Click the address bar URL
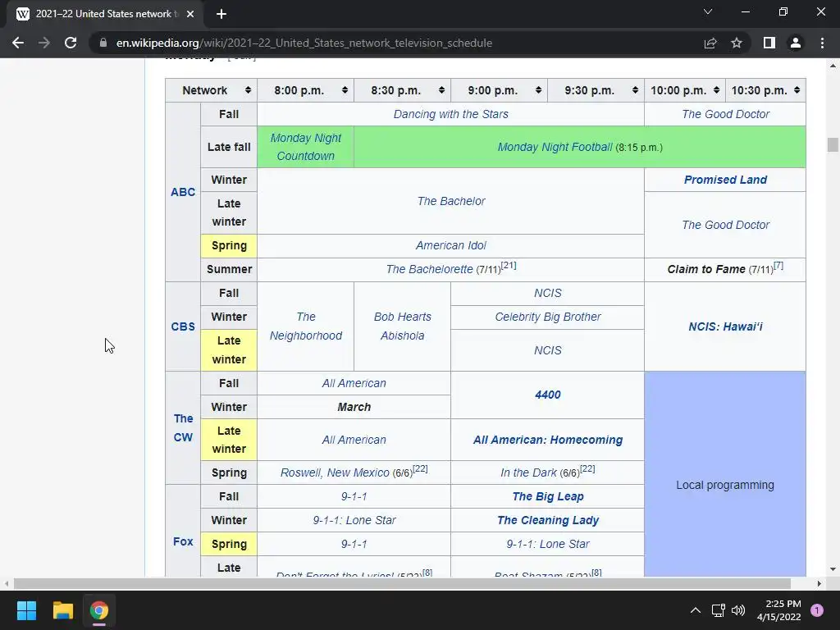The image size is (840, 630). click(304, 43)
